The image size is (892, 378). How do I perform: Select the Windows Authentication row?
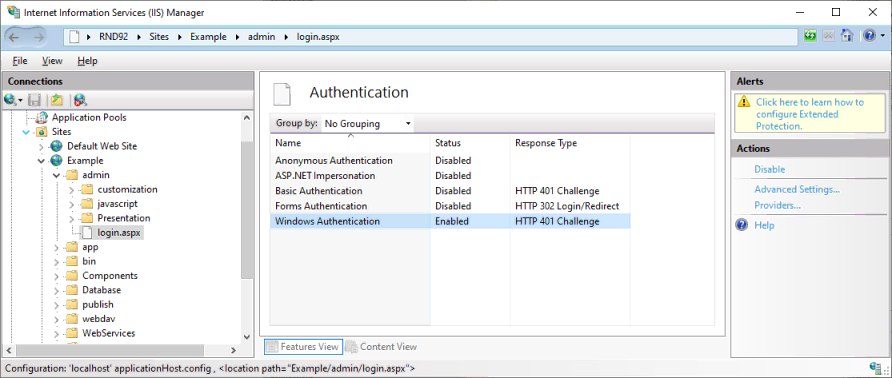tap(450, 221)
